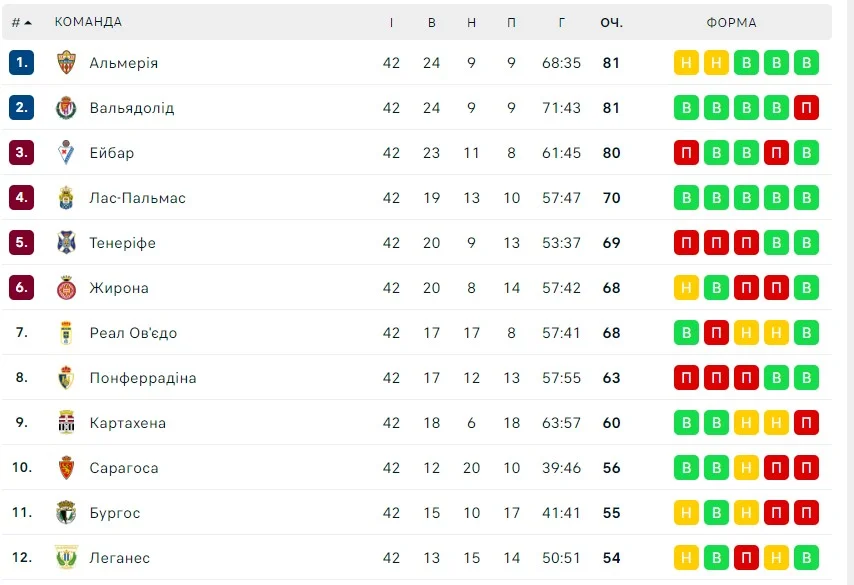Click the ФОРМА column header

(731, 22)
